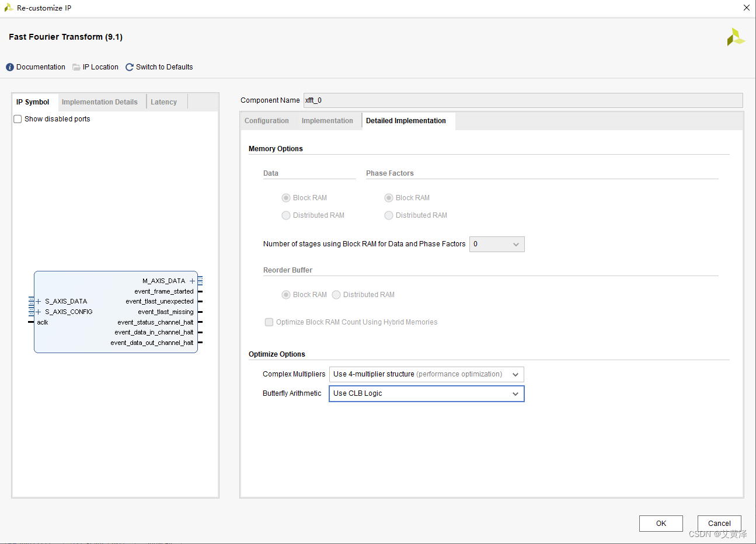
Task: Click the event_tlast_missing port label
Action: tap(166, 312)
